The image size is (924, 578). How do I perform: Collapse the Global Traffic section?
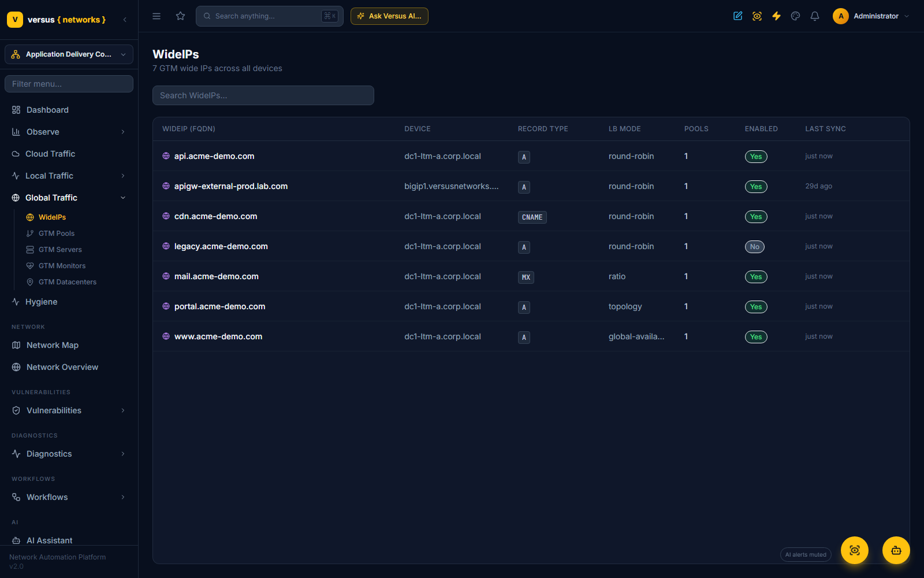(x=69, y=198)
